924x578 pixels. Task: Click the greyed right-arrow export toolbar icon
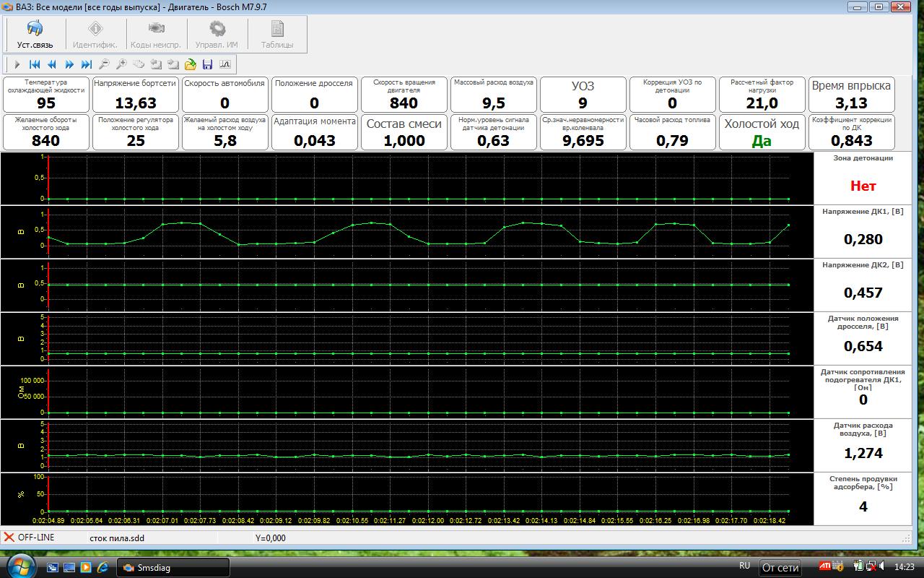point(173,64)
